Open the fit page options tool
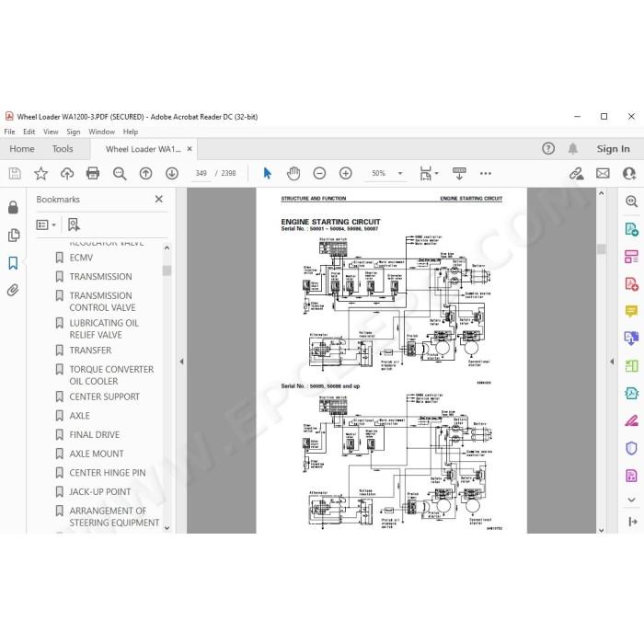This screenshot has width=644, height=644. (429, 173)
